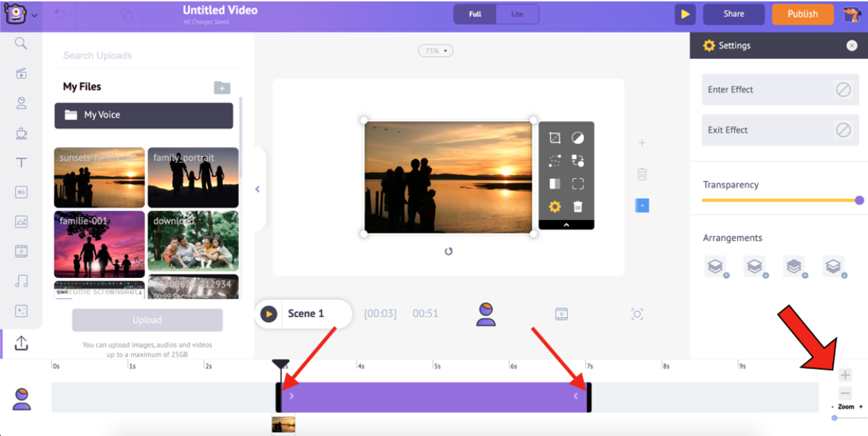868x436 pixels.
Task: Switch to Full mode
Action: pos(475,14)
